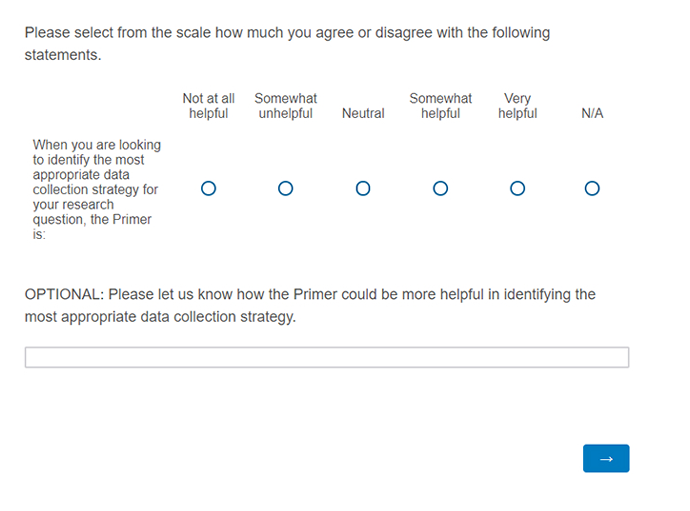Pick the 'Somewhat helpful' radio option
This screenshot has height=511, width=690.
[x=440, y=188]
